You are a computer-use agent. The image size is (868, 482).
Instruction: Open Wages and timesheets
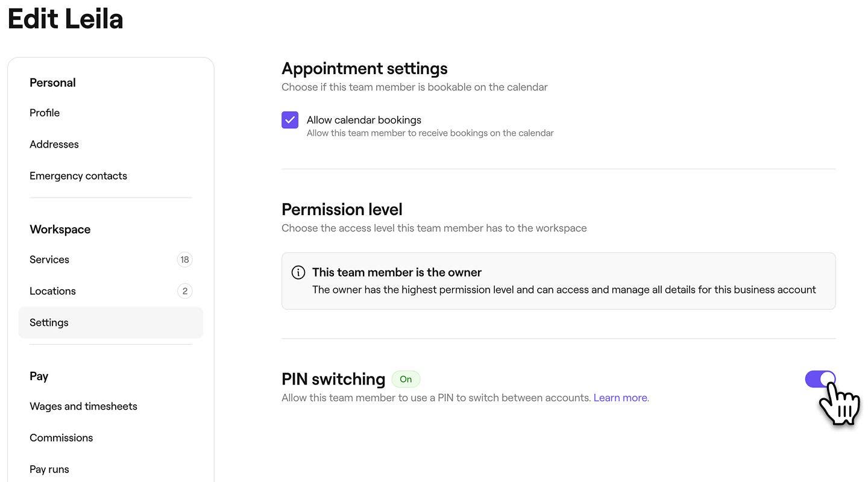click(x=83, y=406)
